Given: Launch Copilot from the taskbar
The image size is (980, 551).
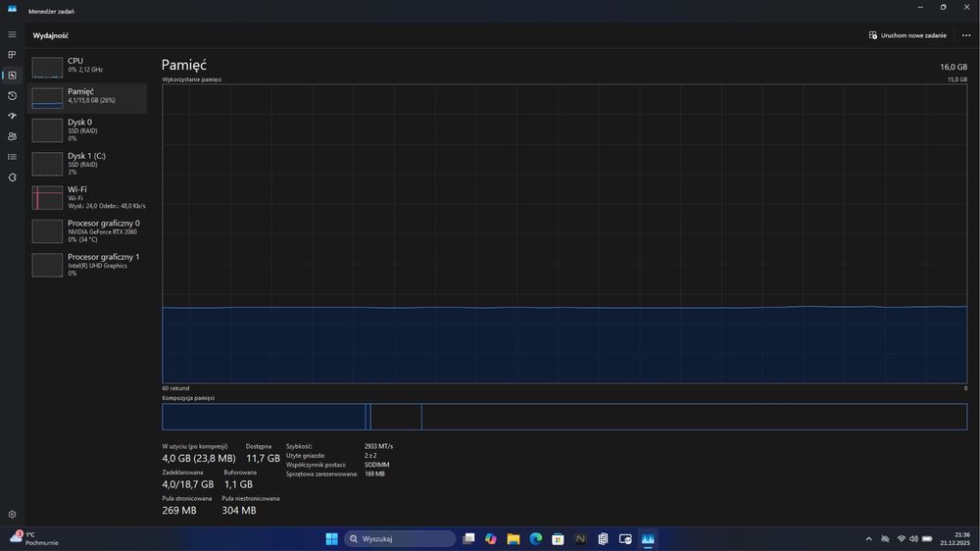Looking at the screenshot, I should (491, 538).
